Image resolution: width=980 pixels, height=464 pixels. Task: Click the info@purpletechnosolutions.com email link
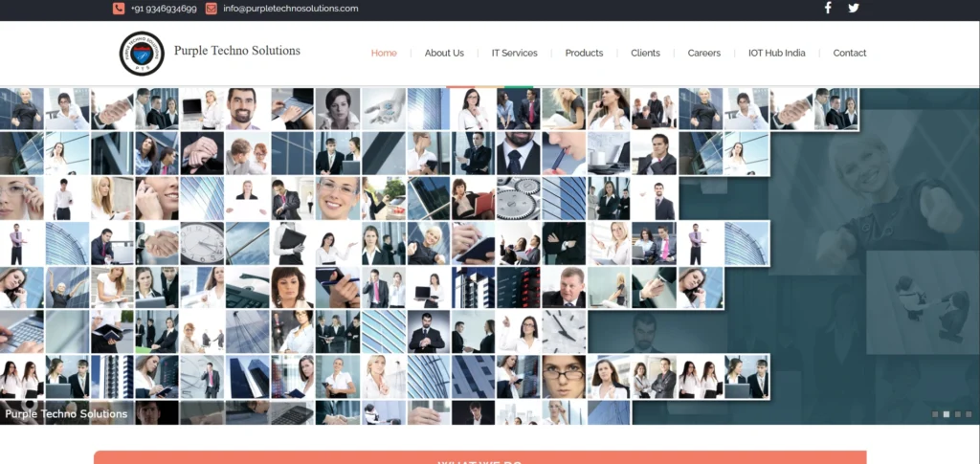coord(290,9)
